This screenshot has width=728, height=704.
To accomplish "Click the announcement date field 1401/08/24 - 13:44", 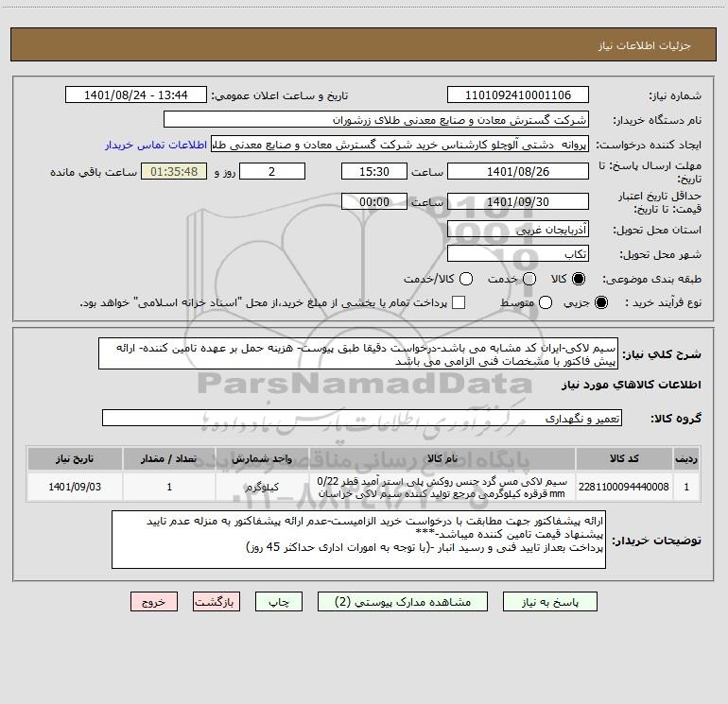I will (x=135, y=95).
